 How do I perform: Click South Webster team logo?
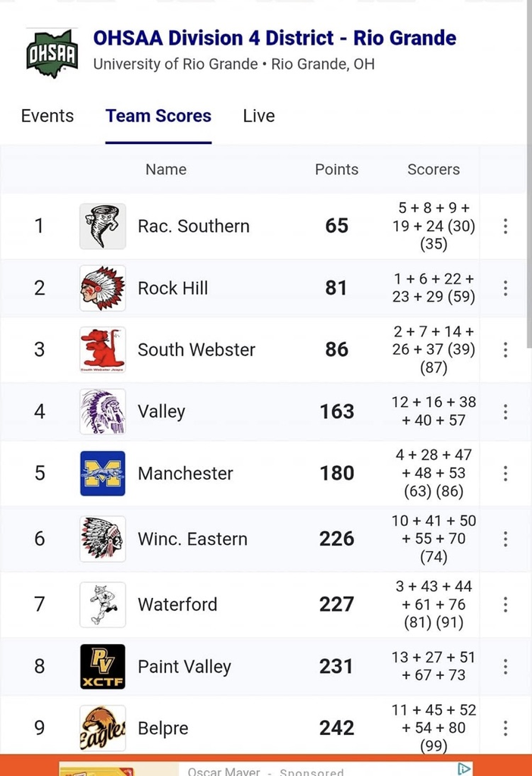point(102,350)
